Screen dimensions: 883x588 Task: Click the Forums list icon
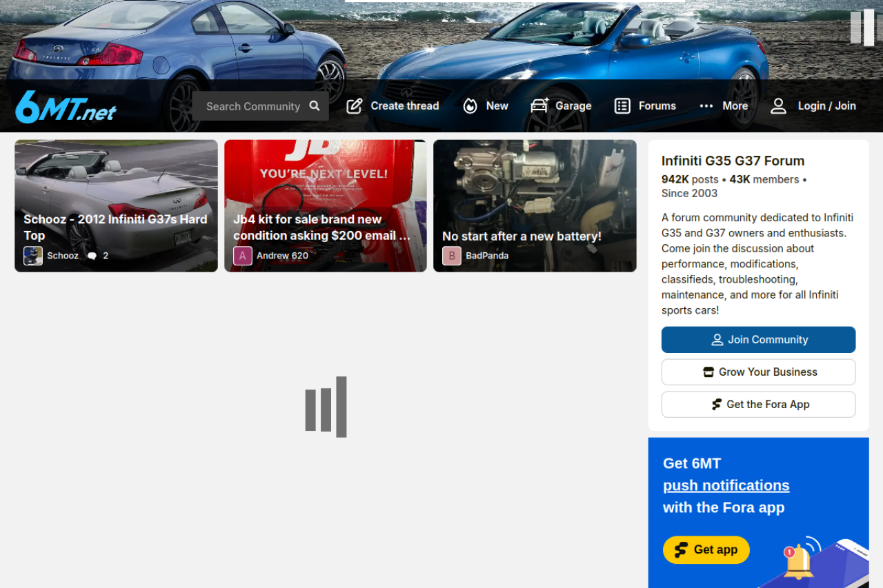pos(622,106)
